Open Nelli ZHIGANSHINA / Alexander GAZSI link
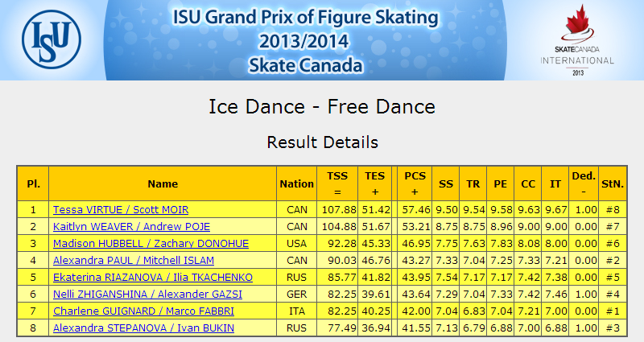 coord(147,294)
